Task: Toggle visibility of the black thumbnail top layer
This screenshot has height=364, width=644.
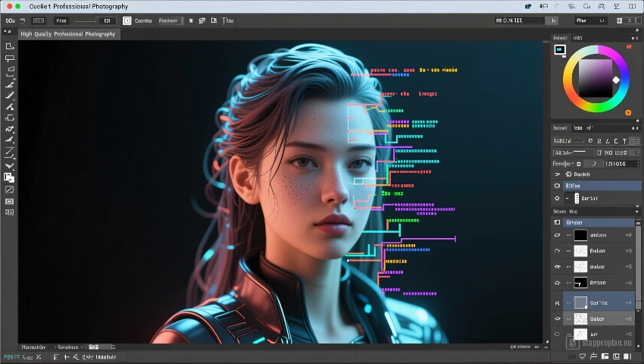Action: [x=558, y=235]
